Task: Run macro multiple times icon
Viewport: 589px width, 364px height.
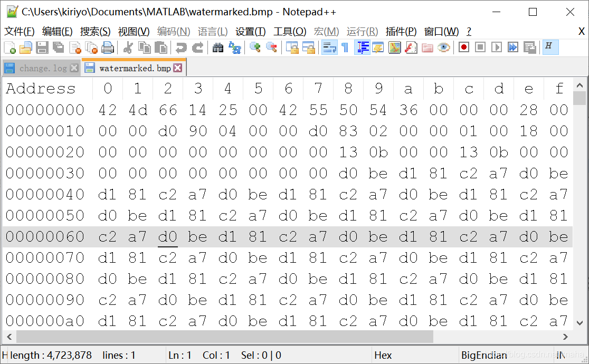Action: [x=513, y=47]
